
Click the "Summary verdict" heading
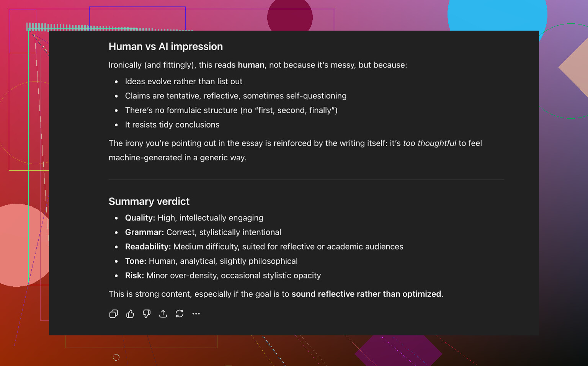(149, 201)
